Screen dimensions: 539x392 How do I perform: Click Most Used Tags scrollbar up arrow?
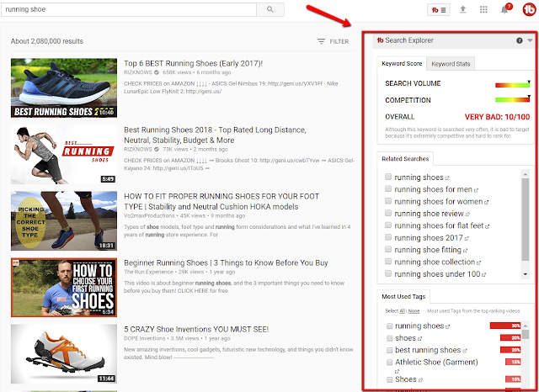point(526,326)
